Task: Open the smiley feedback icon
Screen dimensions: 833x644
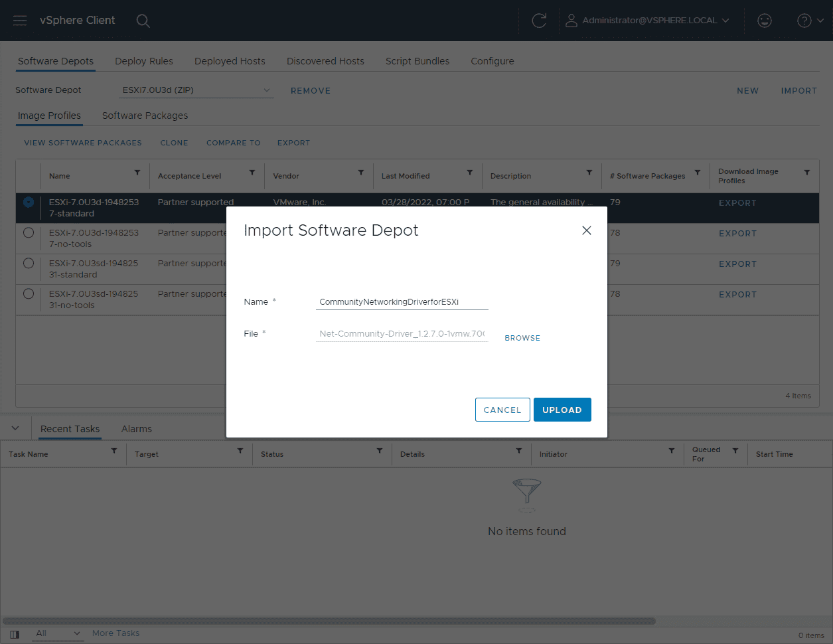Action: click(765, 21)
